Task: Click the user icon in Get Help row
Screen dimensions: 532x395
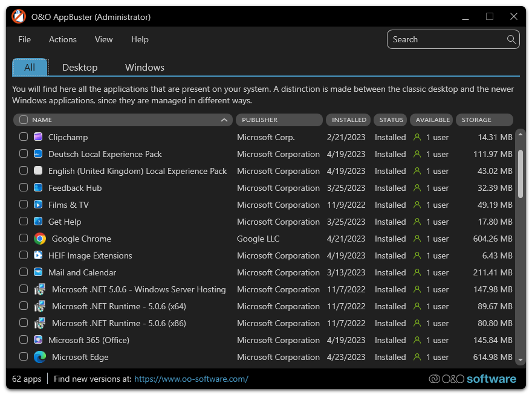Action: [x=417, y=222]
